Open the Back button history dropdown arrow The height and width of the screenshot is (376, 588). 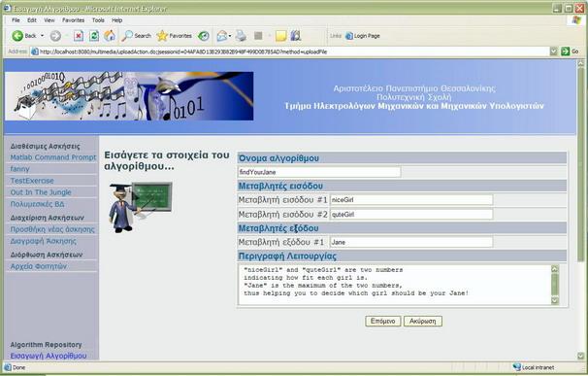click(x=43, y=36)
